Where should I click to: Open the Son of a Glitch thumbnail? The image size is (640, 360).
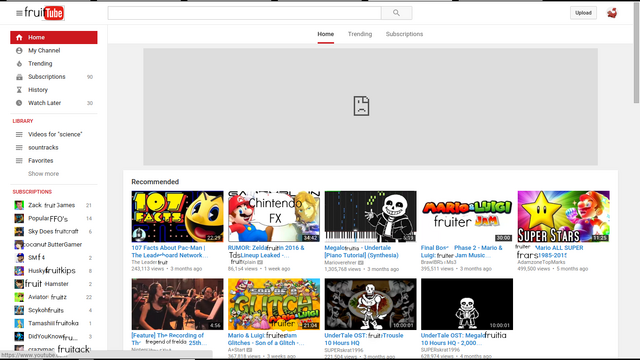(274, 304)
